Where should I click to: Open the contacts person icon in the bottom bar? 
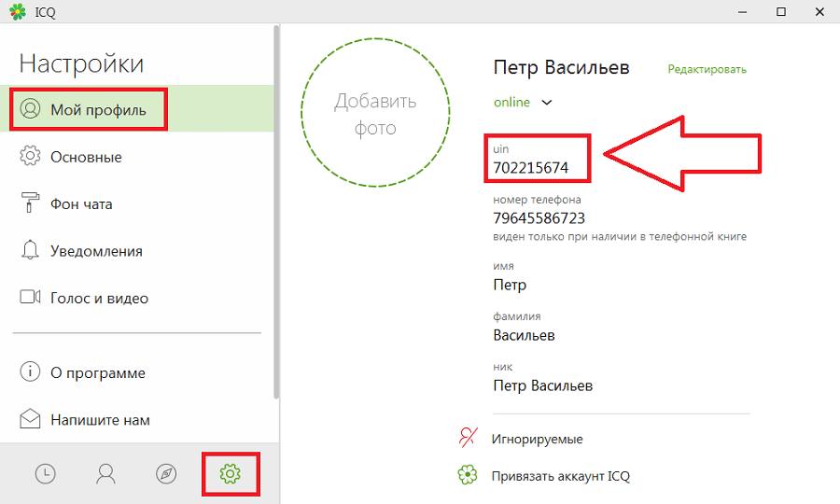[x=105, y=474]
